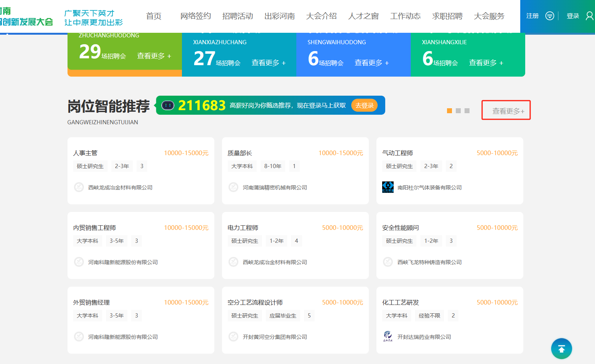Click the 注册 link
Screen dimensions: 595x364
(532, 16)
